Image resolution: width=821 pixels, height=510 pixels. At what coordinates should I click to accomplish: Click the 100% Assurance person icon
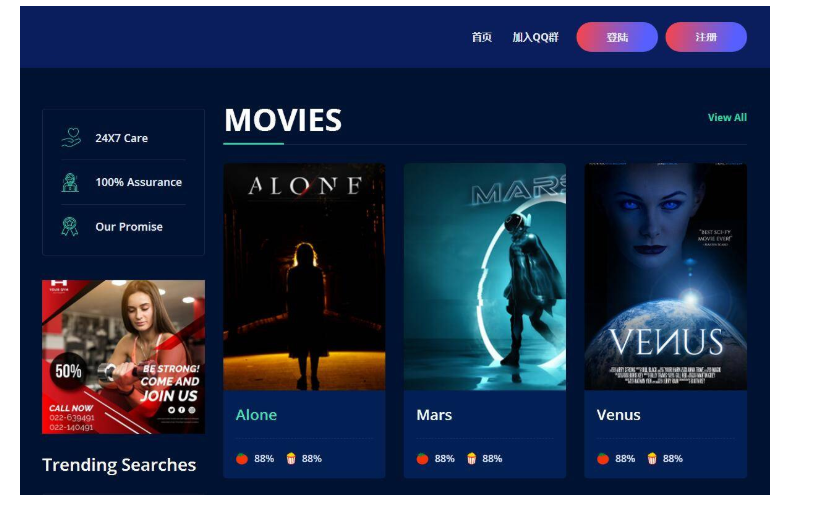tap(70, 182)
